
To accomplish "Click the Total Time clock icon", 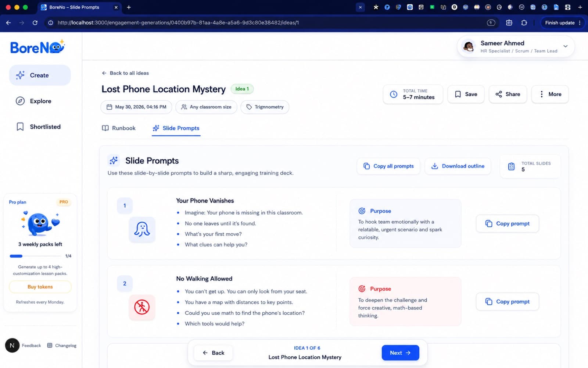I will click(x=393, y=94).
